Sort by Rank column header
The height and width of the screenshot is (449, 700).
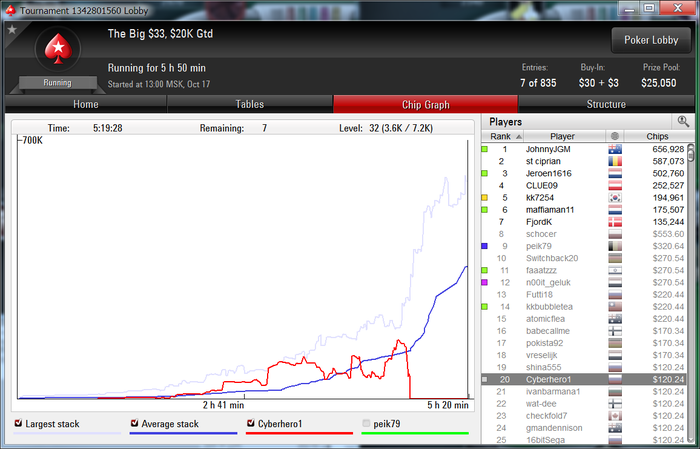click(502, 136)
